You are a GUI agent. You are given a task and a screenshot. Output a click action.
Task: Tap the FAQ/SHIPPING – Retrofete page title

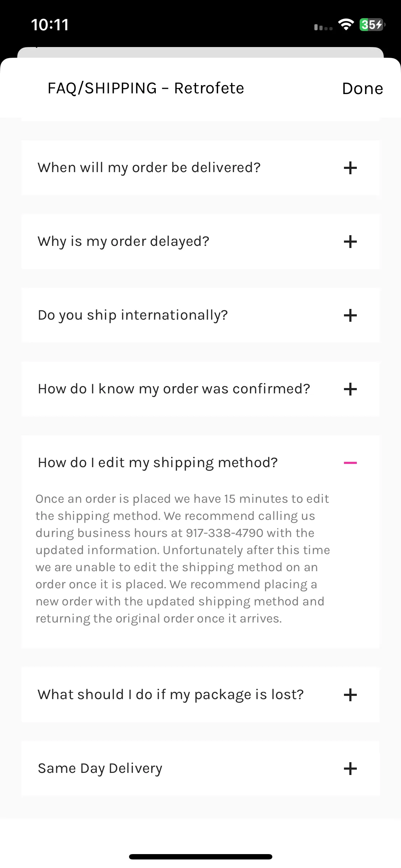(x=146, y=88)
